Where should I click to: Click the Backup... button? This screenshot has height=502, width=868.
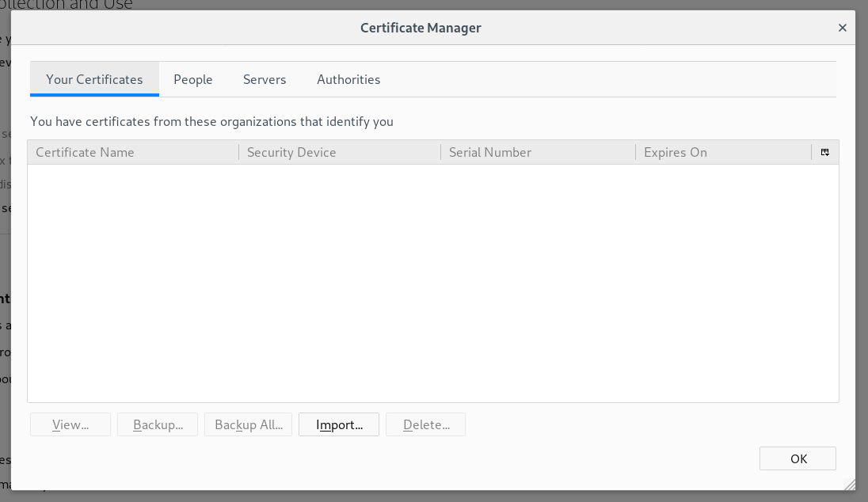[x=158, y=424]
